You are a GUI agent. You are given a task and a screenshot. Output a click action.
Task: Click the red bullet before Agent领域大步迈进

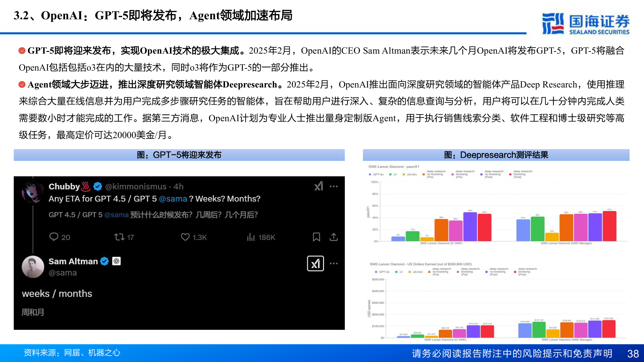click(x=22, y=84)
